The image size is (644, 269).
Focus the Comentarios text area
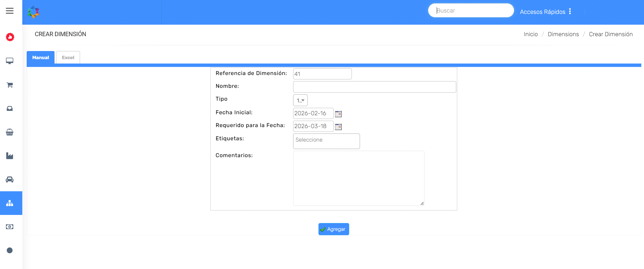click(359, 178)
